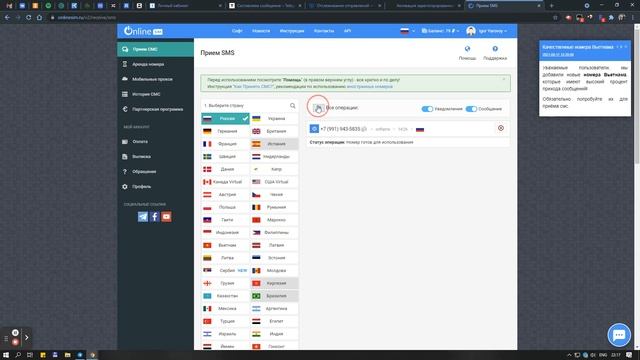Select США Virtual in the country list

tap(274, 182)
